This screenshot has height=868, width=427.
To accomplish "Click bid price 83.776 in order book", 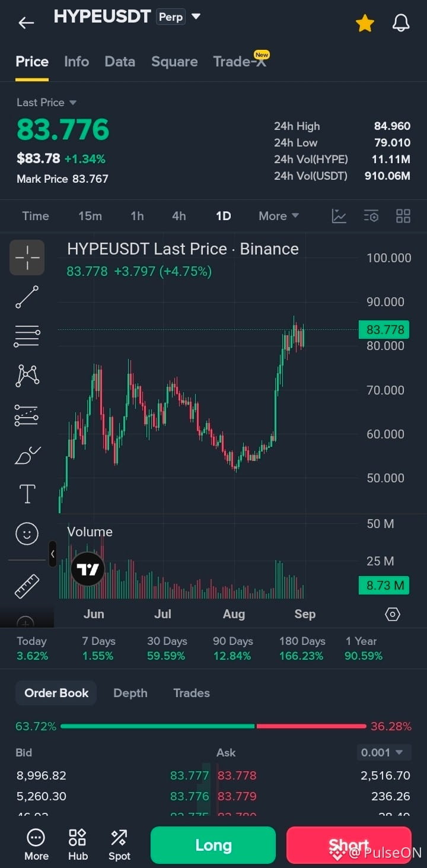I will pos(189,796).
